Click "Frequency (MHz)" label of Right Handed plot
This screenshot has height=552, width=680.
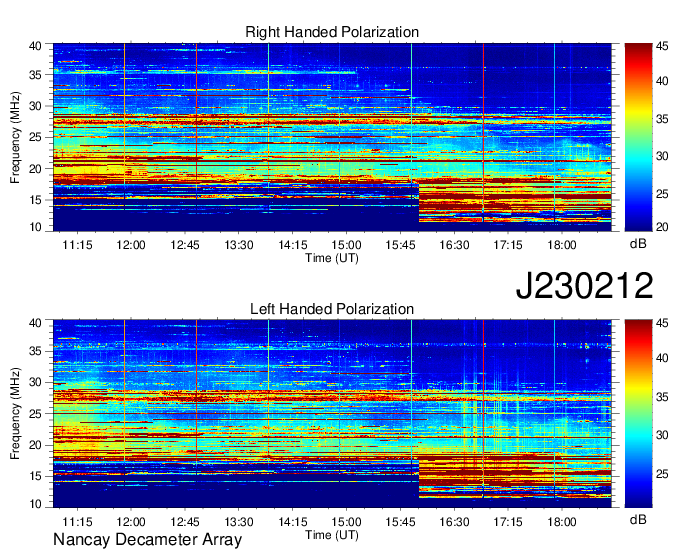[x=15, y=137]
